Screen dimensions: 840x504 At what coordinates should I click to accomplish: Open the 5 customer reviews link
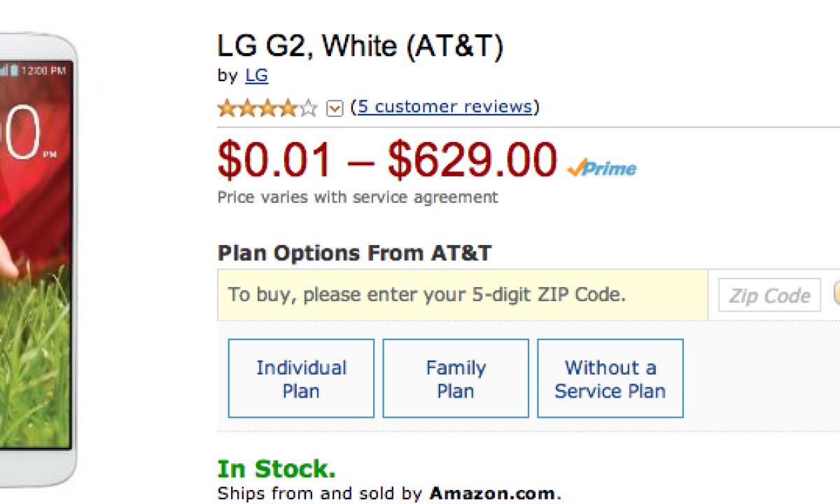(x=444, y=107)
